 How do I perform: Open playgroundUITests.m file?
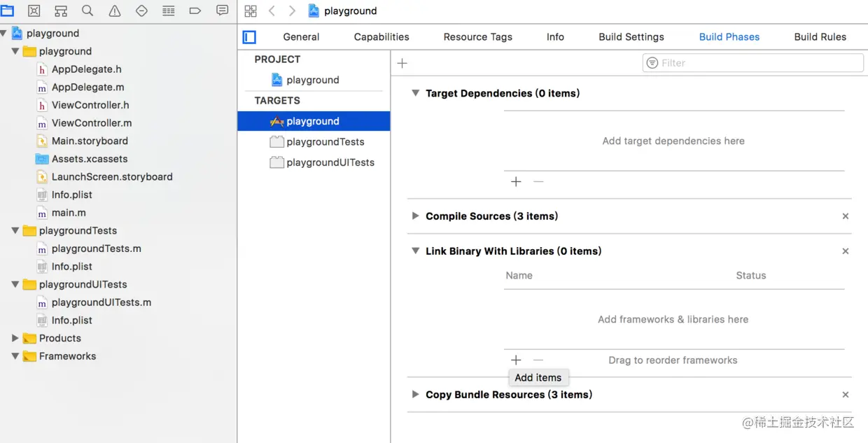pos(101,302)
